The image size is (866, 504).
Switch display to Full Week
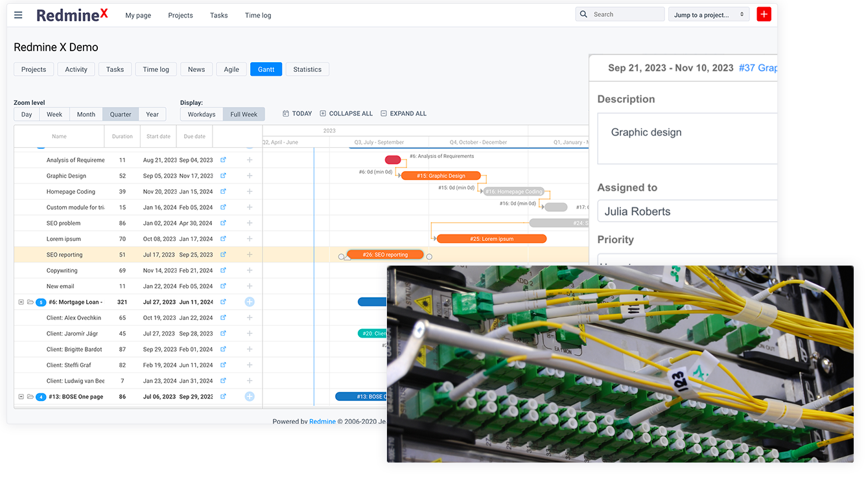244,114
